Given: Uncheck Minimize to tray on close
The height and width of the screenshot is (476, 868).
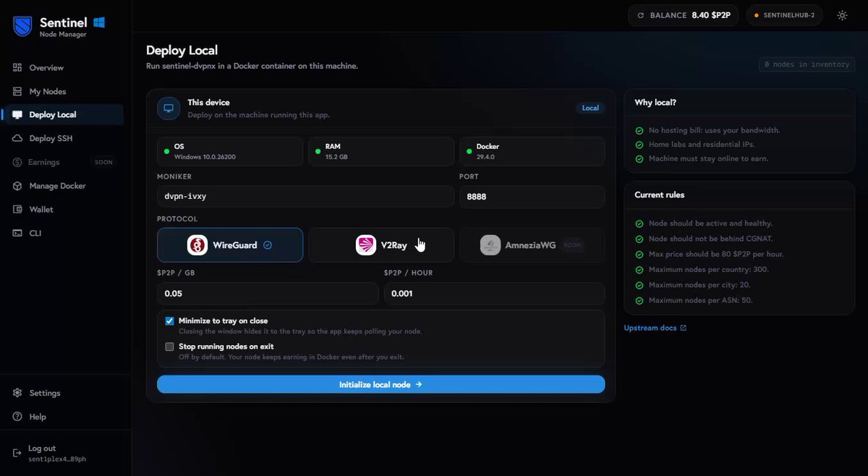Looking at the screenshot, I should pyautogui.click(x=170, y=321).
